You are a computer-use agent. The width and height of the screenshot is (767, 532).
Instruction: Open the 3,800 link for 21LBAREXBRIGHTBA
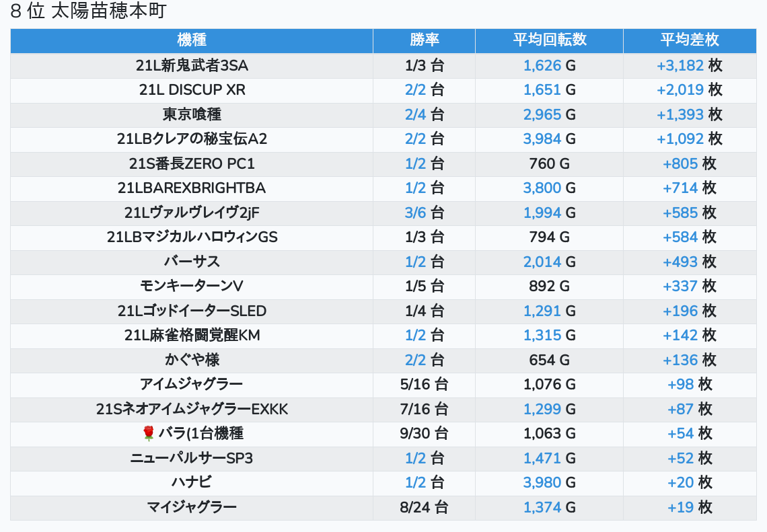click(542, 188)
